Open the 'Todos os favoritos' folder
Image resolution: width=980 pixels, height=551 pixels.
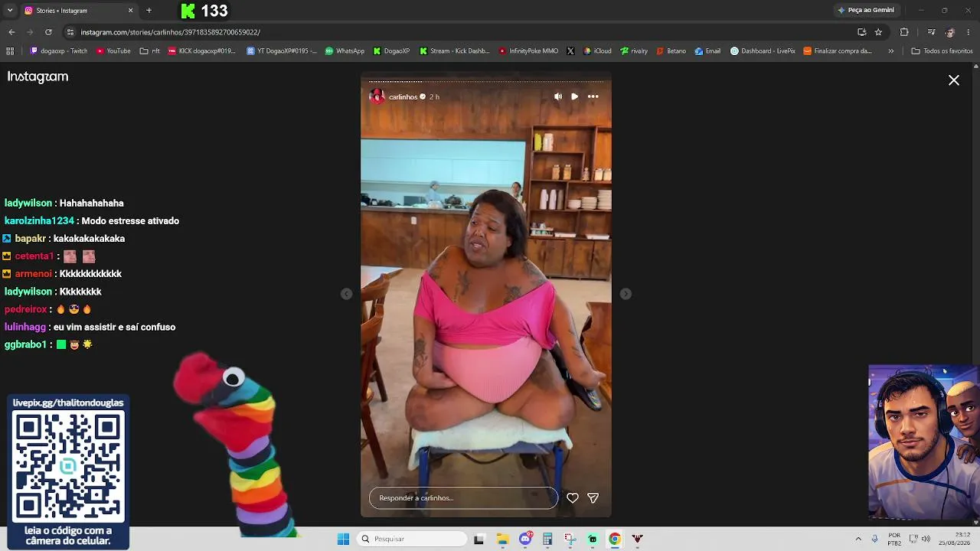[942, 51]
